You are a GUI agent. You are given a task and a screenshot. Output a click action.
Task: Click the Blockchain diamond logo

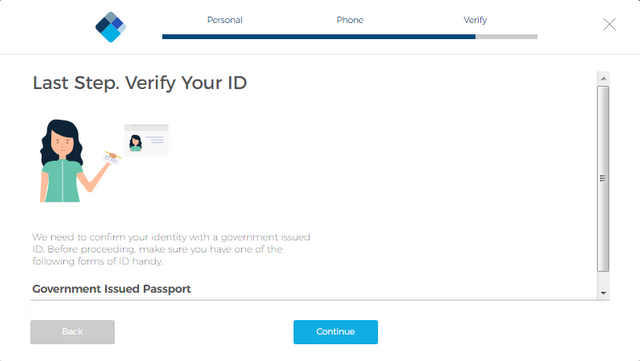point(110,27)
